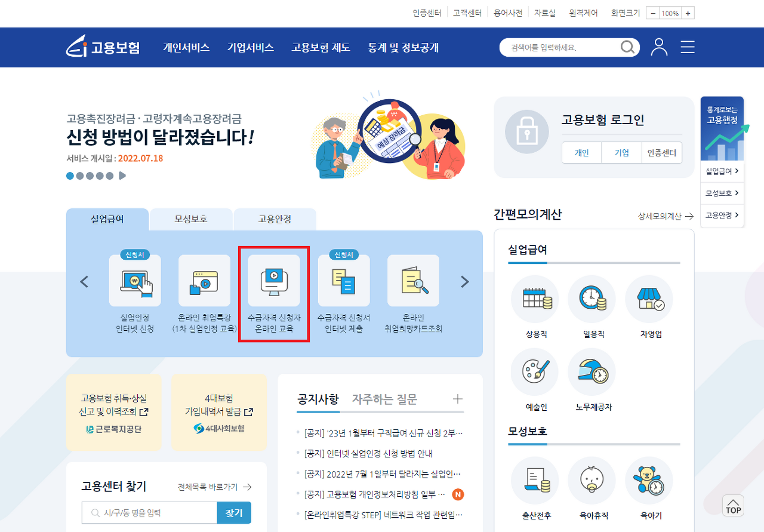Open 통계 및 정보공개 menu
Viewport: 764px width, 532px height.
click(x=403, y=48)
